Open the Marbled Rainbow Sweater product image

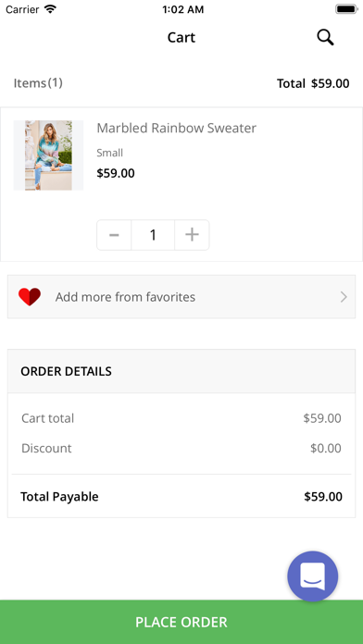tap(48, 155)
